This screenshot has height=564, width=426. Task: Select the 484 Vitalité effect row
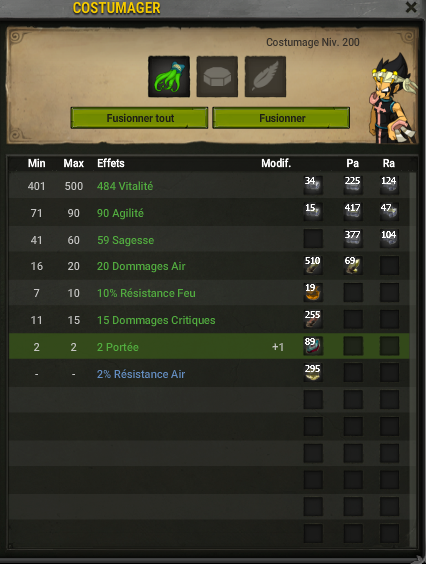point(209,186)
